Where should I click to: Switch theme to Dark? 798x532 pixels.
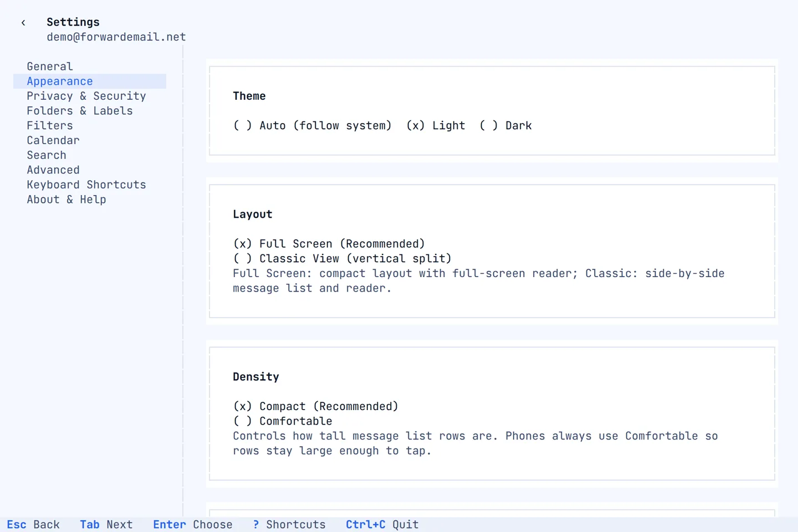tap(505, 126)
